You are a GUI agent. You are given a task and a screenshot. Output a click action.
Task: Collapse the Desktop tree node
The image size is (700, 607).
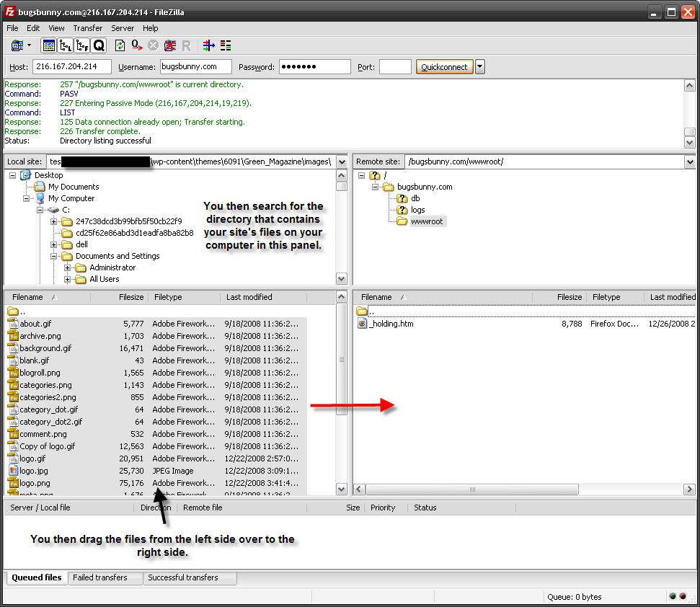(12, 175)
